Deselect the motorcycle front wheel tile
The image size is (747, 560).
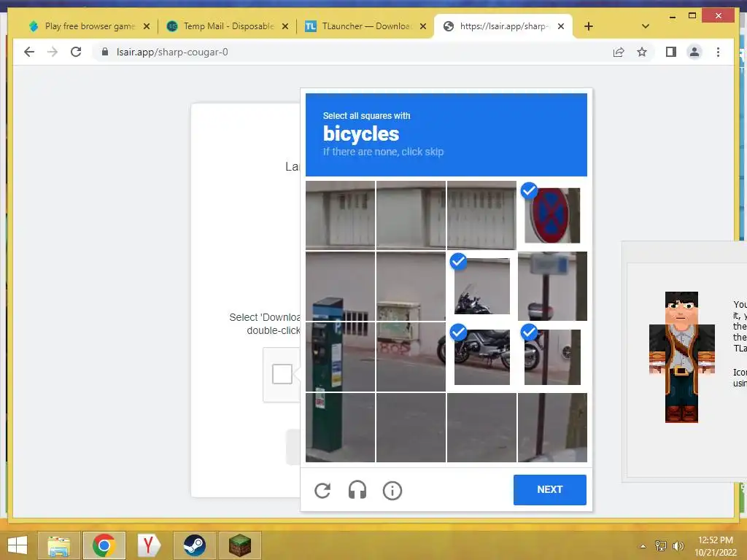click(x=481, y=357)
